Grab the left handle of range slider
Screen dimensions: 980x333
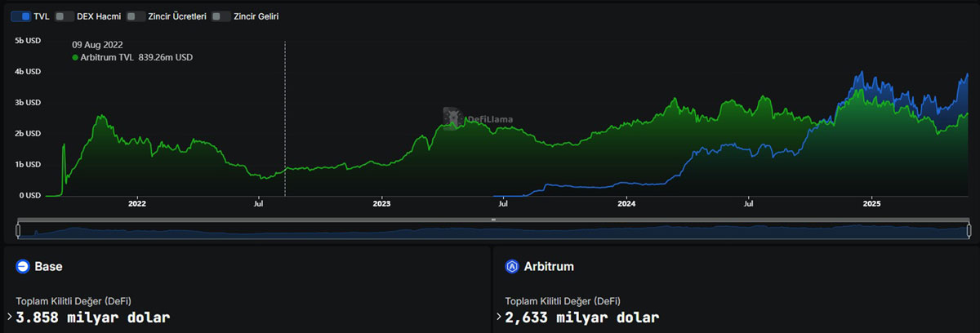(18, 231)
